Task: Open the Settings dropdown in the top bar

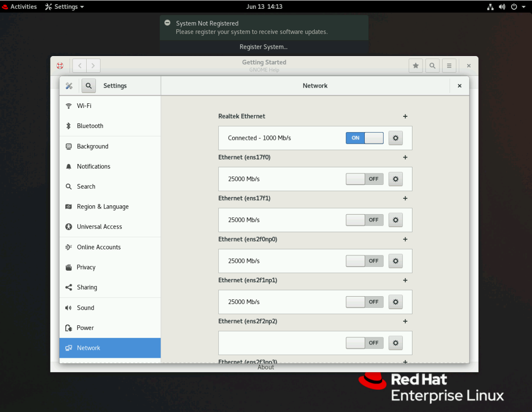Action: tap(64, 6)
